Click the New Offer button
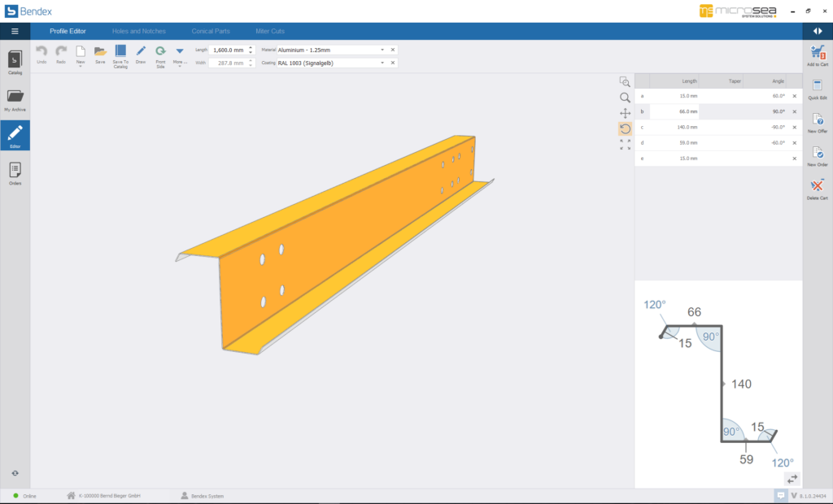 tap(818, 121)
